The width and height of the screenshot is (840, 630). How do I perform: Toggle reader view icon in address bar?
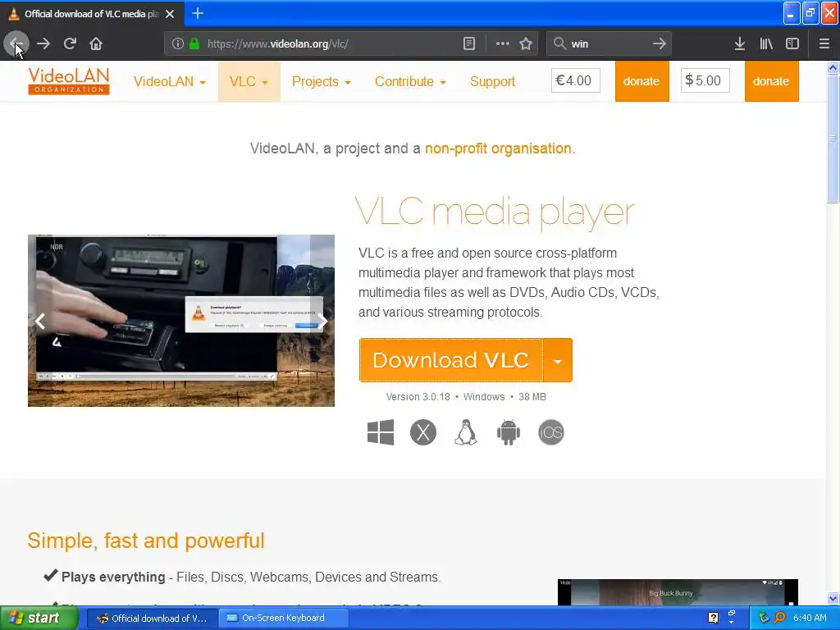pos(468,43)
